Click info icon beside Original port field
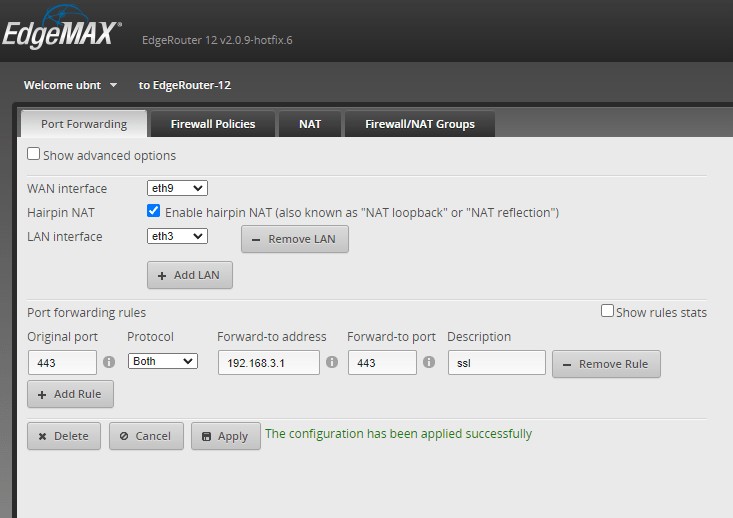This screenshot has width=733, height=518. pos(109,362)
